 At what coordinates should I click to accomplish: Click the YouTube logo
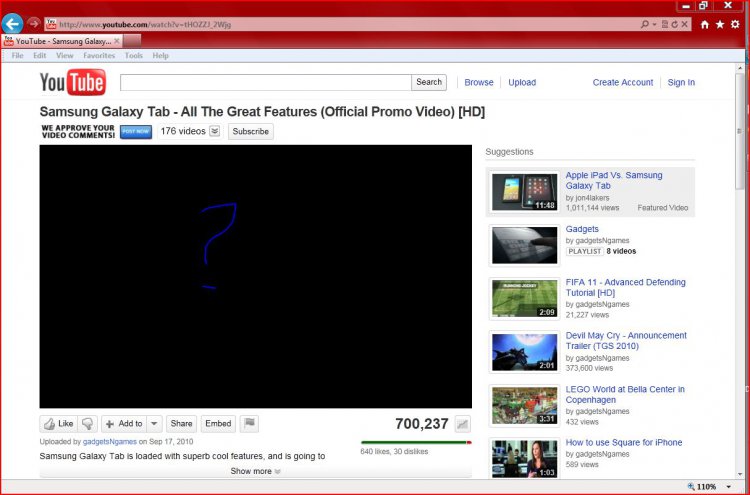tap(73, 82)
